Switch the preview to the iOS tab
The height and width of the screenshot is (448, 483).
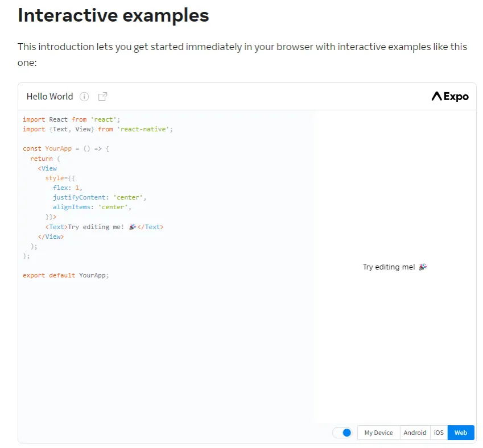pos(439,432)
